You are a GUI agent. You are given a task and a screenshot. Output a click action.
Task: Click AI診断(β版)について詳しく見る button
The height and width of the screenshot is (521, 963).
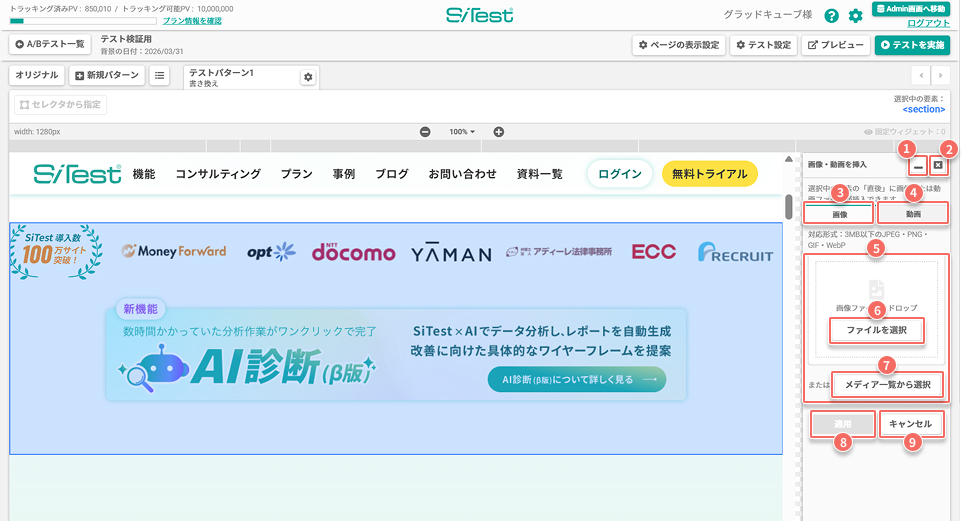point(577,380)
